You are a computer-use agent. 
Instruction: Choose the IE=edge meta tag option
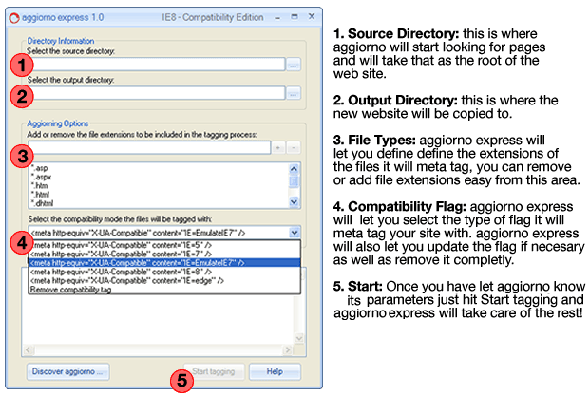pyautogui.click(x=164, y=280)
